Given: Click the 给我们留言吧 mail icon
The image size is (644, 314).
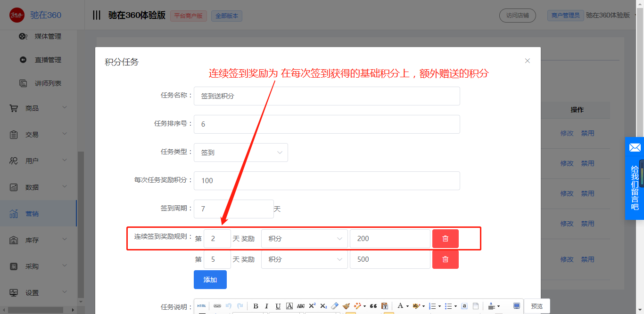Looking at the screenshot, I should coord(635,148).
